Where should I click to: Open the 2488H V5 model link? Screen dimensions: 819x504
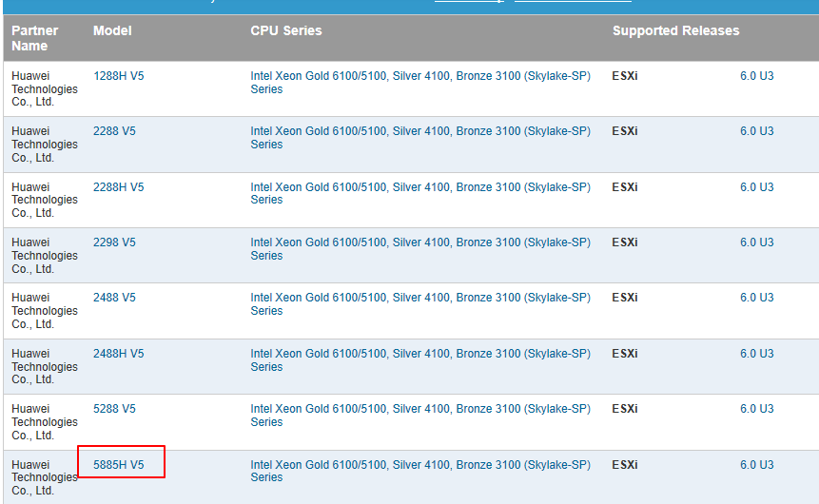coord(119,354)
